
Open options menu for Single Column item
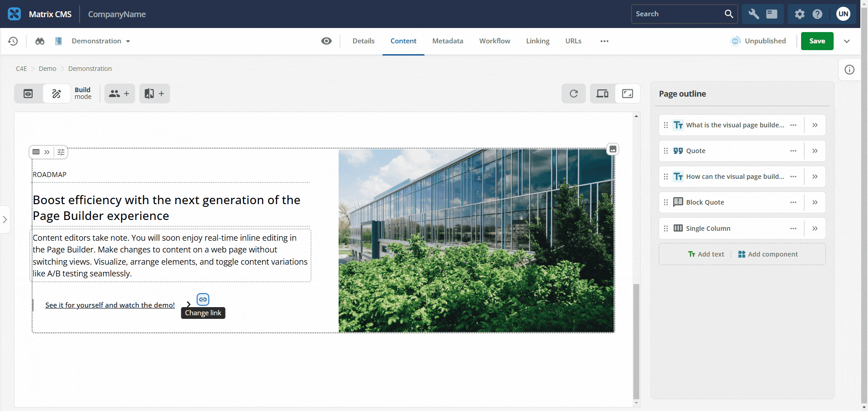[793, 229]
